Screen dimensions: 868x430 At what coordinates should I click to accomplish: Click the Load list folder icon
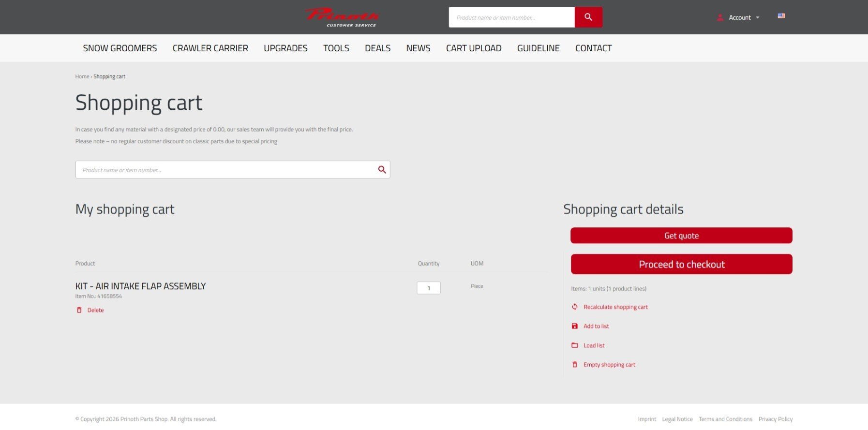click(x=575, y=345)
